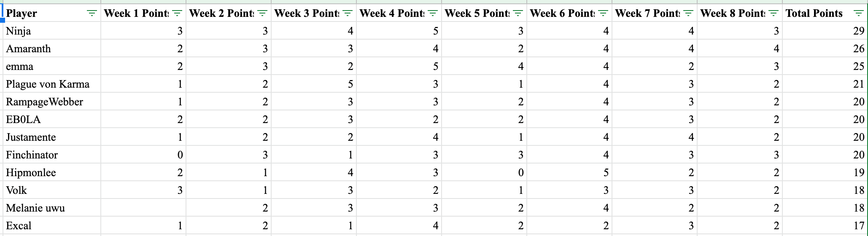Select the Player header cell
This screenshot has width=868, height=236.
coord(52,13)
